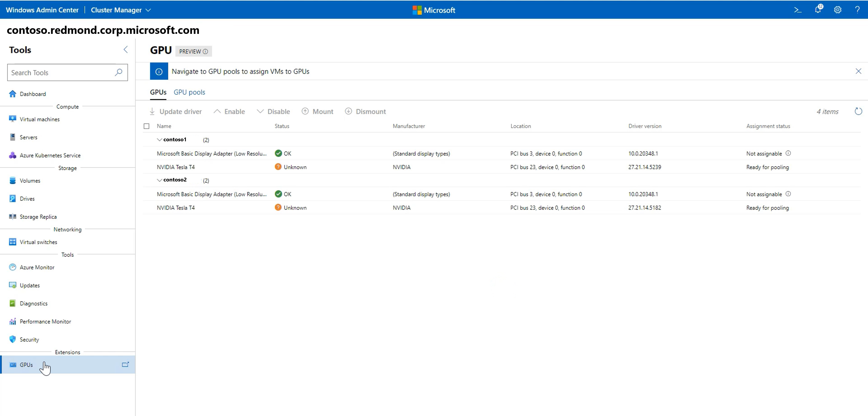Image resolution: width=868 pixels, height=416 pixels.
Task: Open the Performance Monitor tool
Action: pyautogui.click(x=45, y=321)
